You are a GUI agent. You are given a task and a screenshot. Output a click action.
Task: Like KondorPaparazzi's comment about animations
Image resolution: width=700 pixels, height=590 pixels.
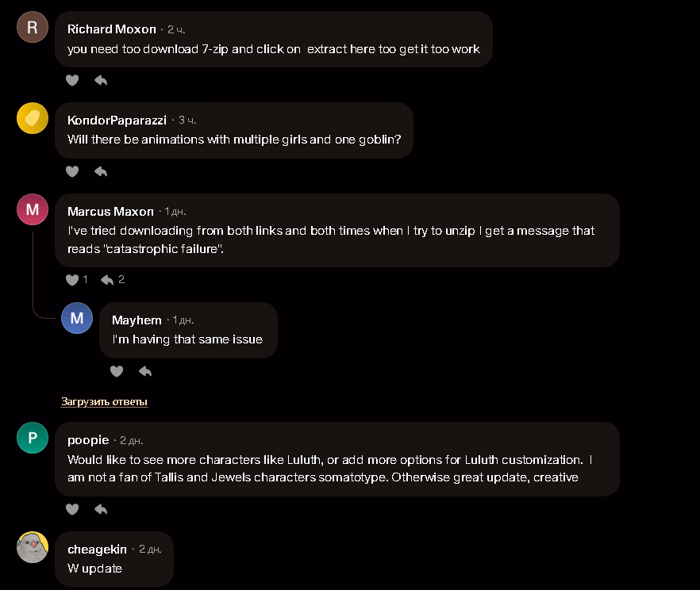click(72, 171)
